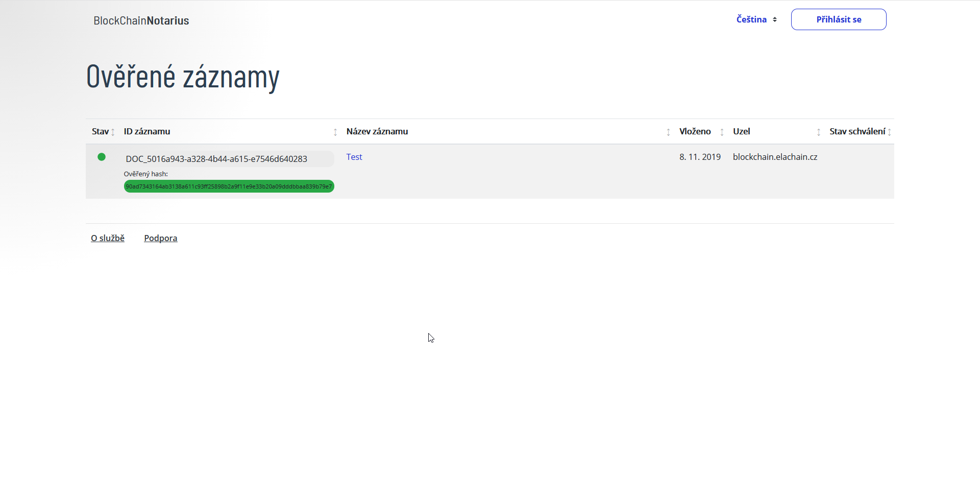Click the 8. 11. 2019 date cell
The width and height of the screenshot is (980, 494).
point(700,157)
